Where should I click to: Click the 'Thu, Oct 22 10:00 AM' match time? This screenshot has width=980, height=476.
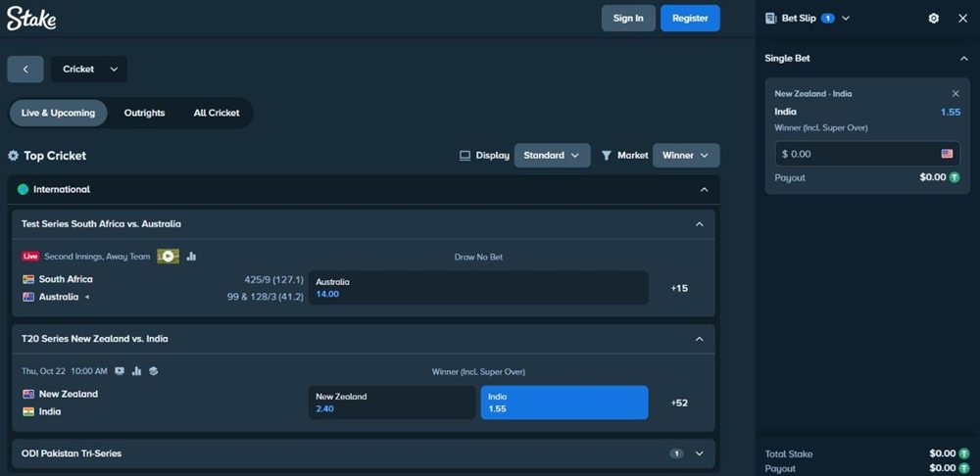click(65, 371)
